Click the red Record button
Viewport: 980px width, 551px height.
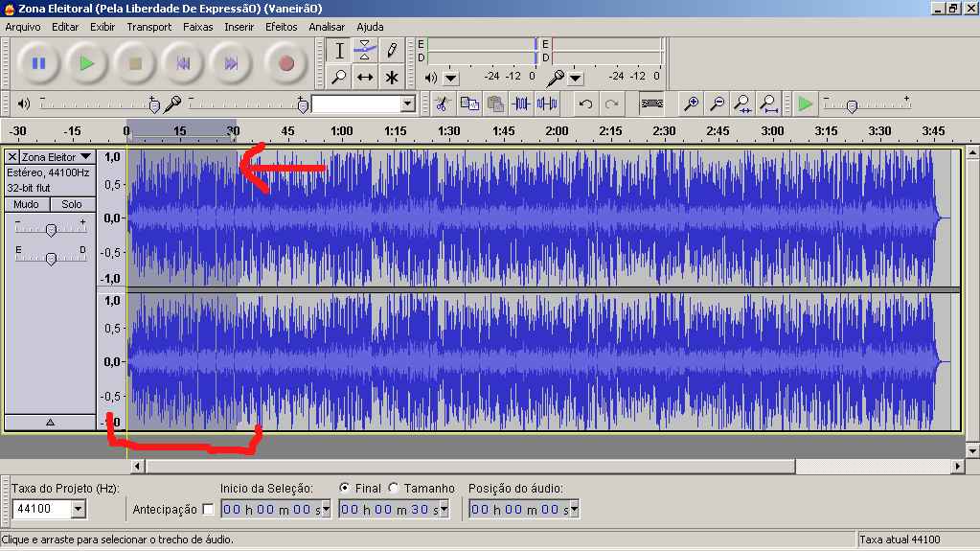tap(286, 63)
